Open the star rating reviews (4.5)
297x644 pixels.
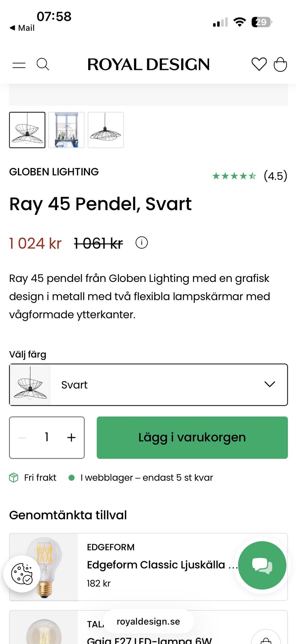coord(250,176)
